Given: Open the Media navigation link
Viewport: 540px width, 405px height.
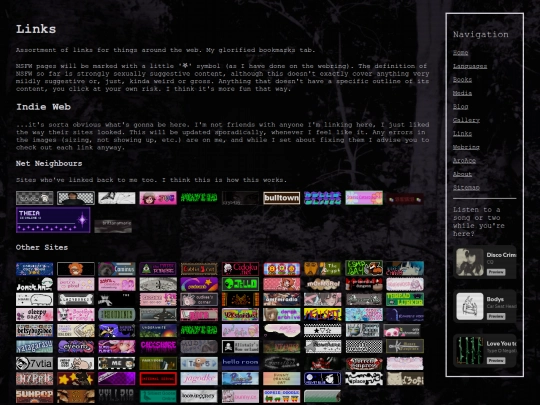Looking at the screenshot, I should (x=462, y=93).
